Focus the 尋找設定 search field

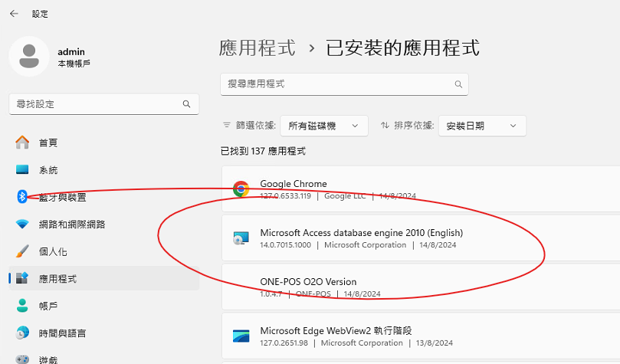(x=104, y=104)
